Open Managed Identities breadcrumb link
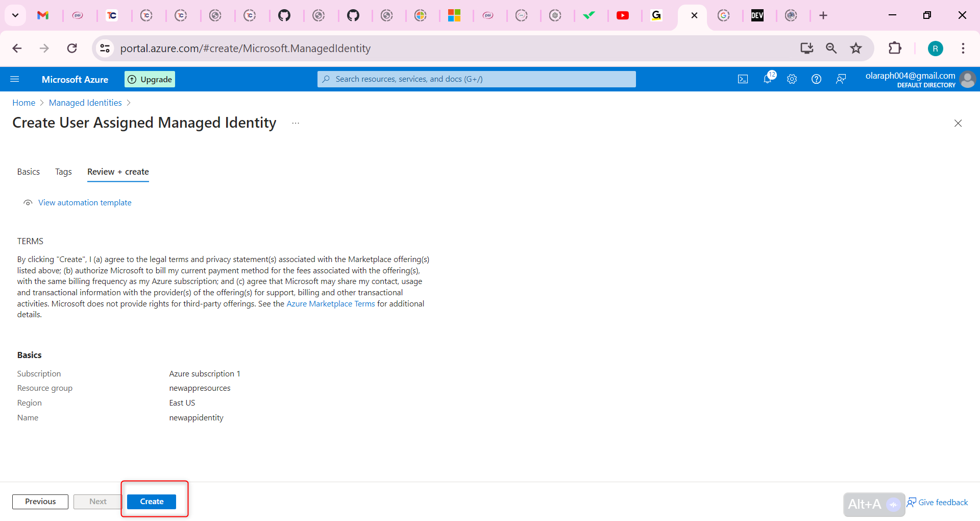 (85, 103)
